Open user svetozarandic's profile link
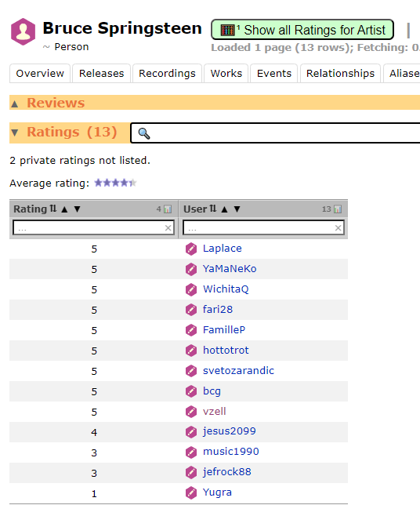 [238, 371]
